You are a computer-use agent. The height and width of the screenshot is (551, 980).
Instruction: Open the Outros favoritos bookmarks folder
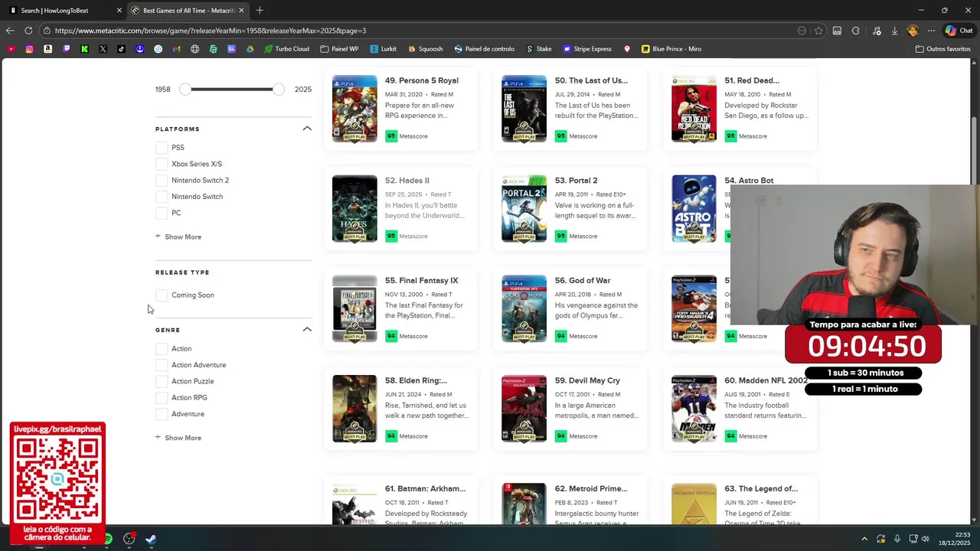tap(942, 49)
